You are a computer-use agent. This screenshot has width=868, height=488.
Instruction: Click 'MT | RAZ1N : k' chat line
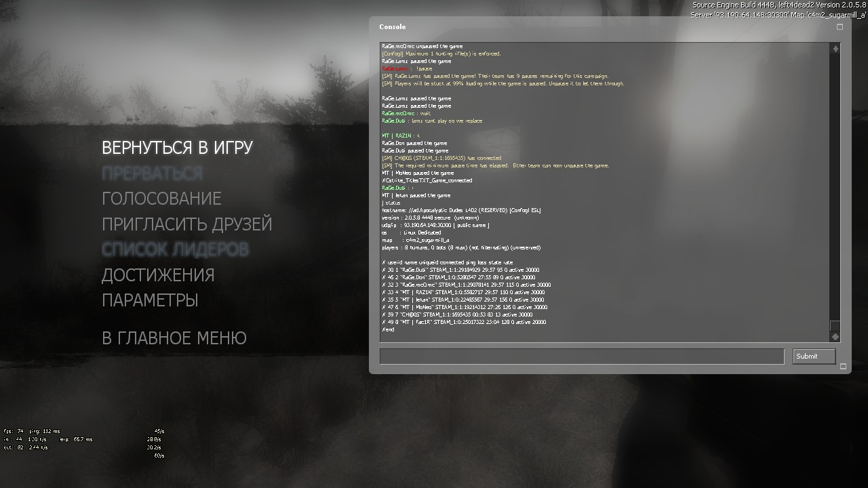pos(401,136)
